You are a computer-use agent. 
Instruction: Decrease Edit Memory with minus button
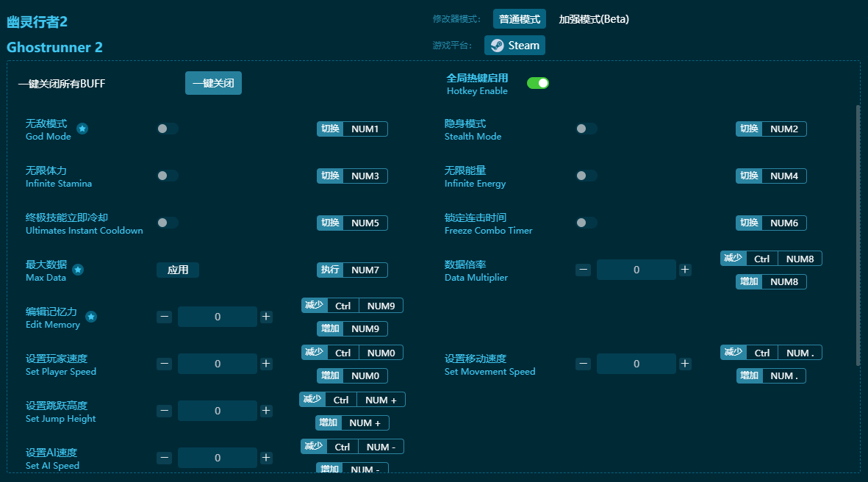point(164,317)
